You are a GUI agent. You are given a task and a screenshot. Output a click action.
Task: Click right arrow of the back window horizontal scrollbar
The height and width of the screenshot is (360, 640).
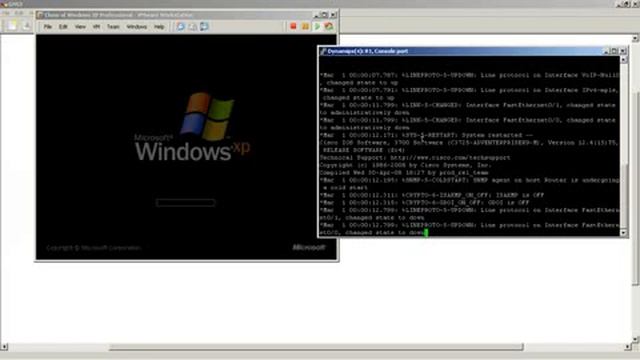point(628,347)
